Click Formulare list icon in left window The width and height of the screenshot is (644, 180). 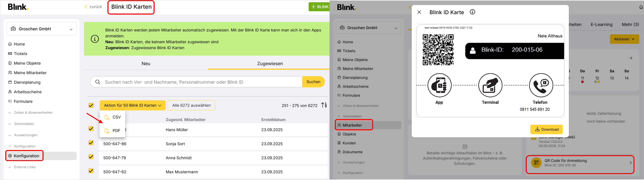[x=10, y=101]
